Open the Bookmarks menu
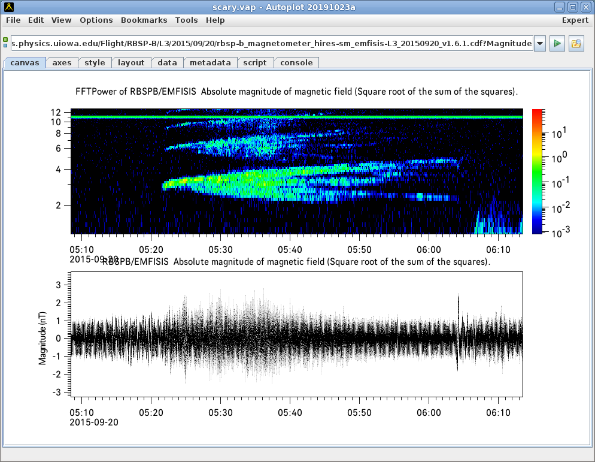The image size is (595, 462). pos(144,20)
